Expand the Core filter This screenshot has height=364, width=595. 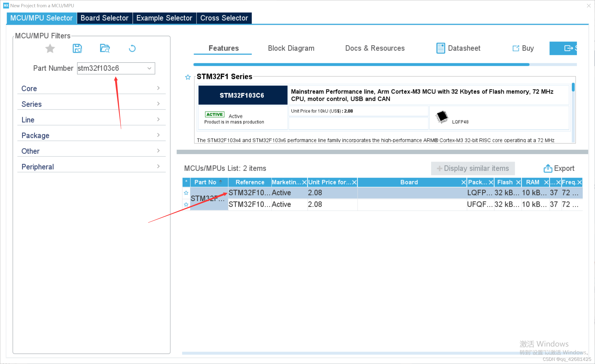(91, 88)
